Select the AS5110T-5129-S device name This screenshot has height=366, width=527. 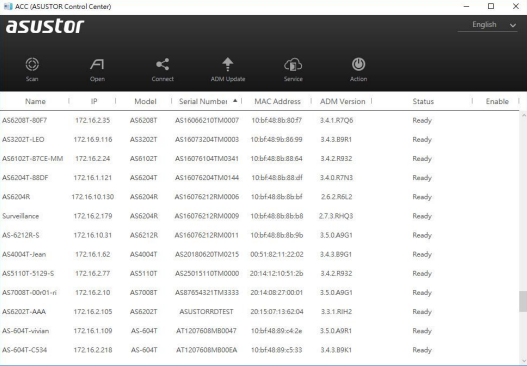pyautogui.click(x=28, y=274)
